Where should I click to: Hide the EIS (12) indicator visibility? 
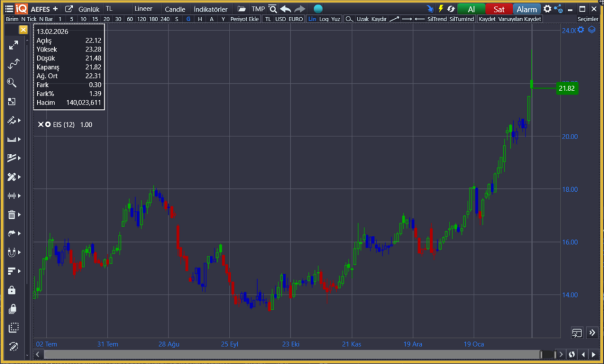coord(48,124)
